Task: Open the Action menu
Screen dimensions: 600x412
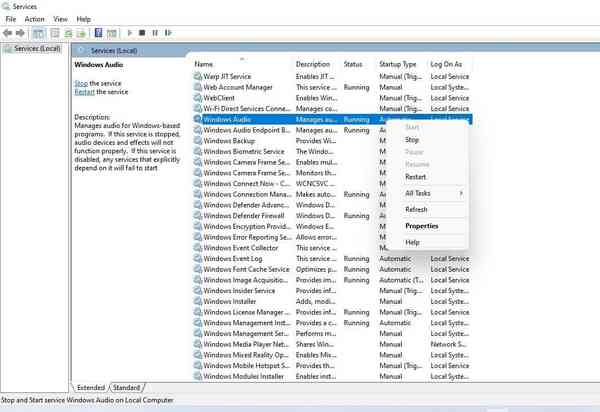Action: pyautogui.click(x=34, y=19)
